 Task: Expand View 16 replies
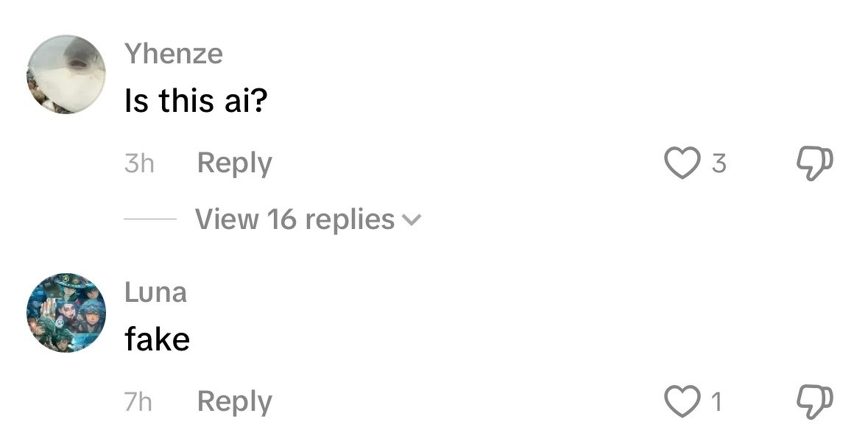tap(294, 219)
